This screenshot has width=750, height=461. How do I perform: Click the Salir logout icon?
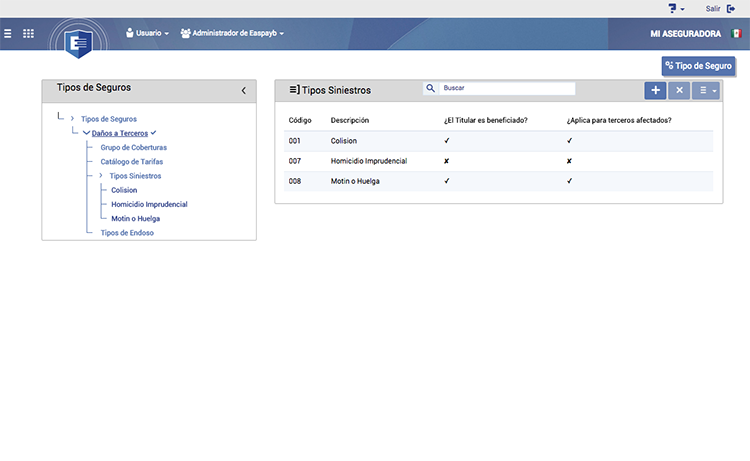pos(731,9)
